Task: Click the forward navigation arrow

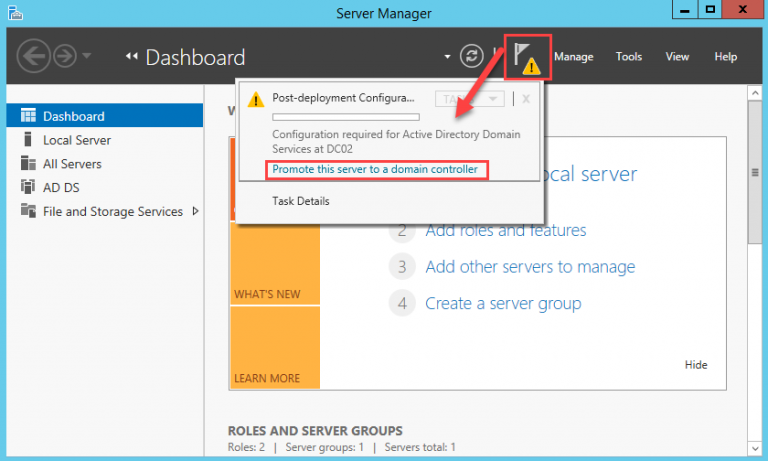Action: 65,56
